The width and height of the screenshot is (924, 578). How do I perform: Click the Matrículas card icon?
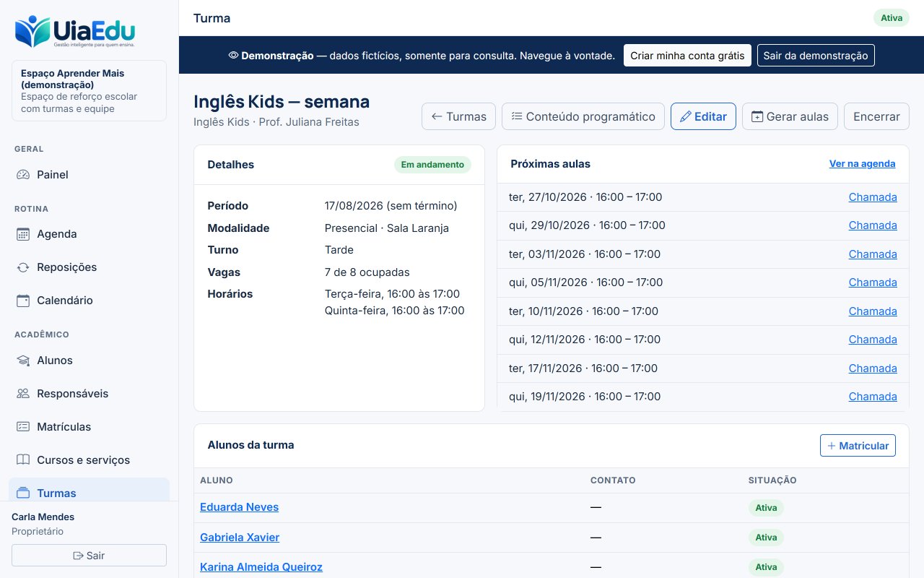pos(23,427)
